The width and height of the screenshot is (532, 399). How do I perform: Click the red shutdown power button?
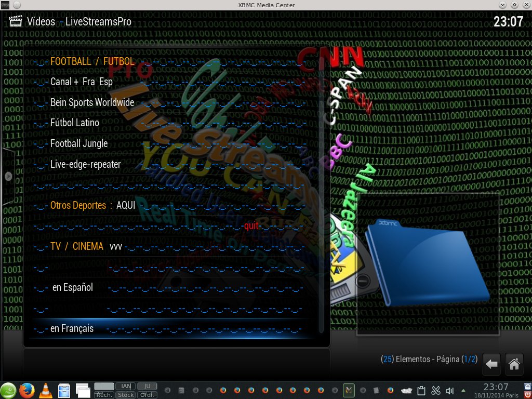click(x=528, y=395)
